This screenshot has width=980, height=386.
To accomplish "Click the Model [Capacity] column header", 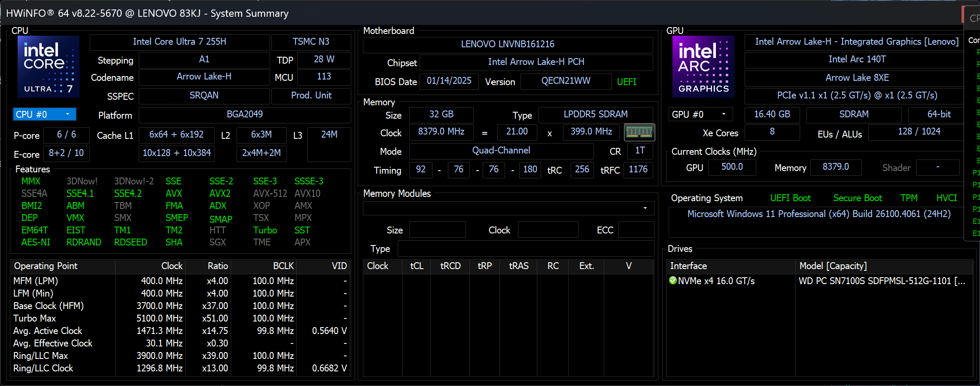I will [884, 266].
